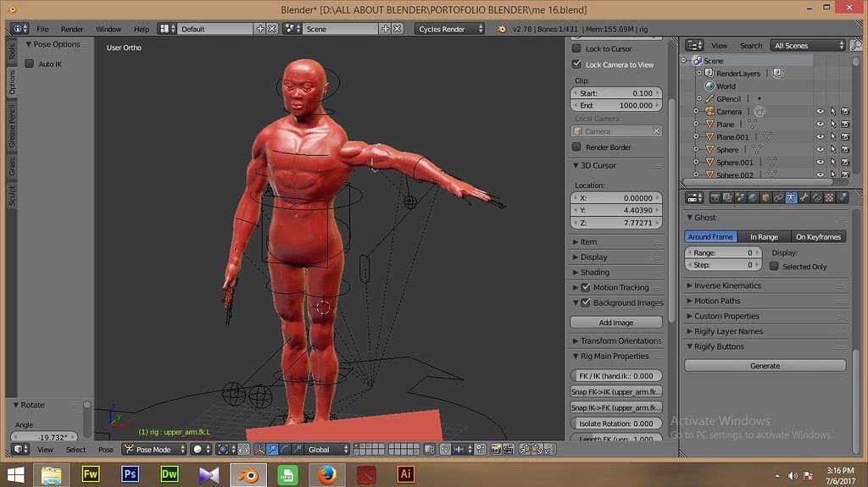Screen dimensions: 868x487
Task: Open the Select menu in 3D view header
Action: pos(75,450)
